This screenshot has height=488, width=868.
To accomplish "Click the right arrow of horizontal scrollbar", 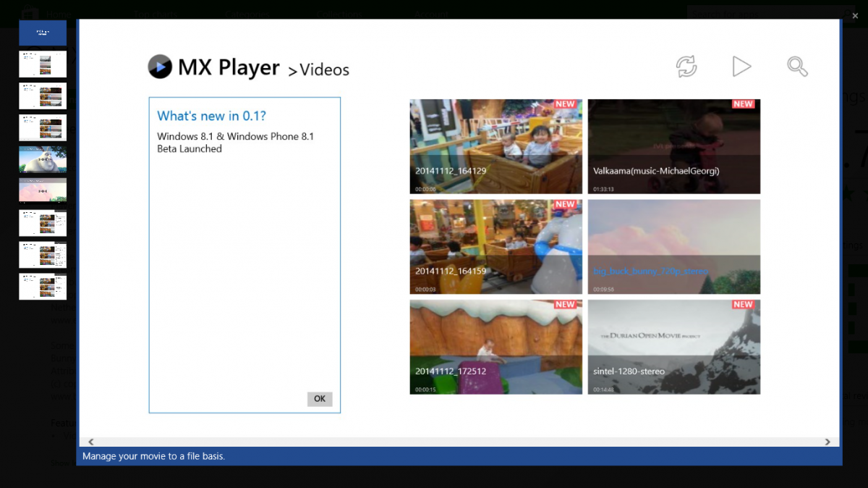I will 828,442.
